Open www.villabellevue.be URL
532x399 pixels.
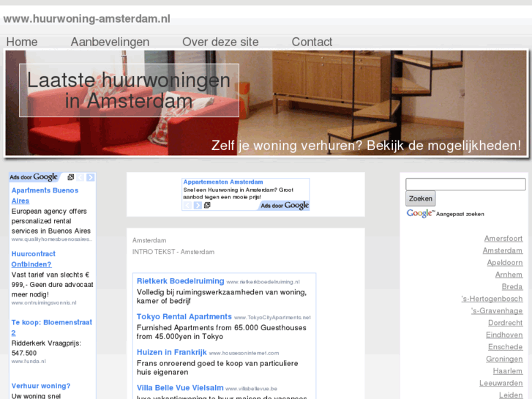point(251,389)
